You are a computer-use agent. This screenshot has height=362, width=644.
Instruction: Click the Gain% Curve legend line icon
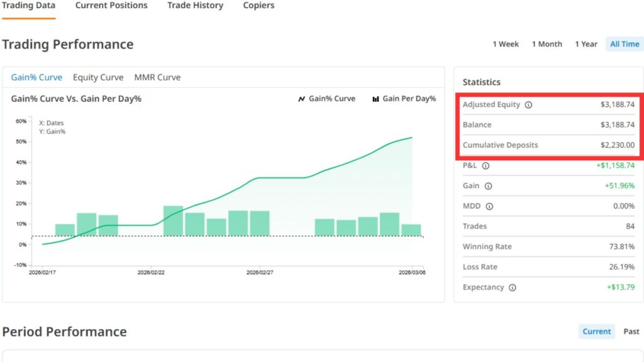click(302, 99)
